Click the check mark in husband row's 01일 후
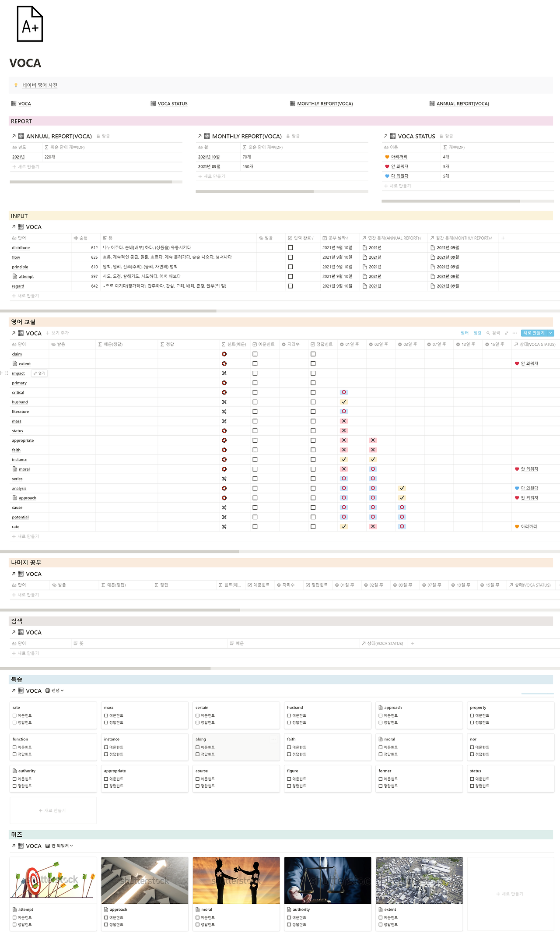Screen dimensions: 560x937 point(344,402)
